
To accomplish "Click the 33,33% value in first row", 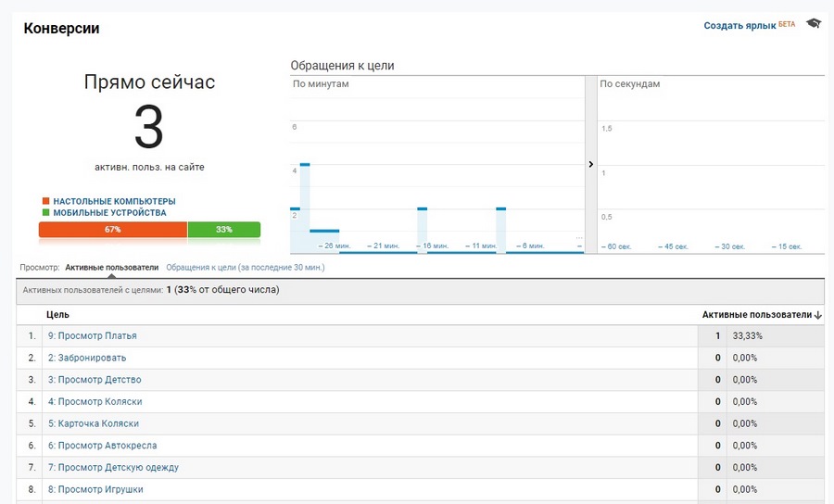I will point(747,336).
